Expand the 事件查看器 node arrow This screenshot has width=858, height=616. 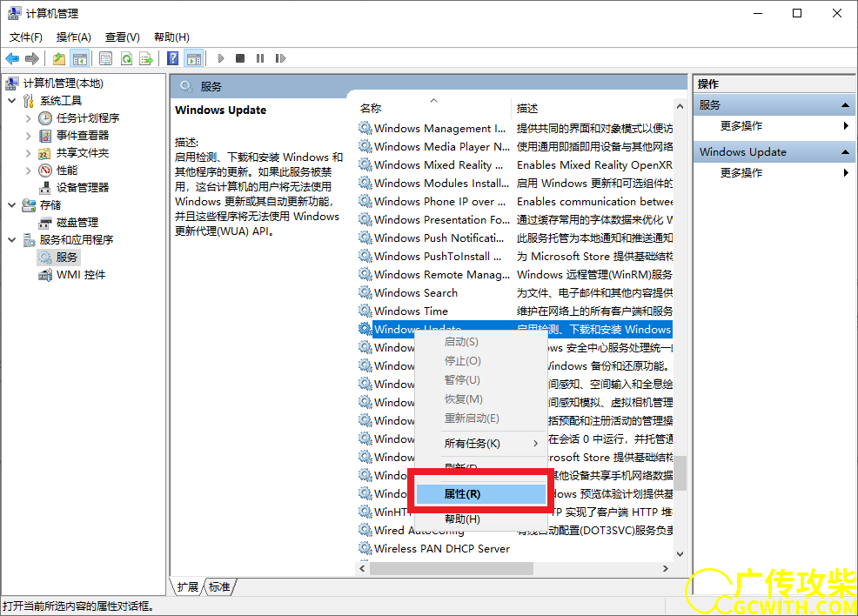tap(29, 136)
